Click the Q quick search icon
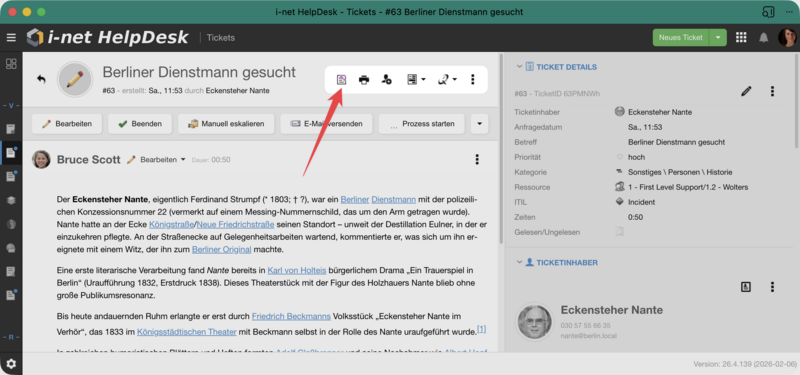 tap(443, 80)
